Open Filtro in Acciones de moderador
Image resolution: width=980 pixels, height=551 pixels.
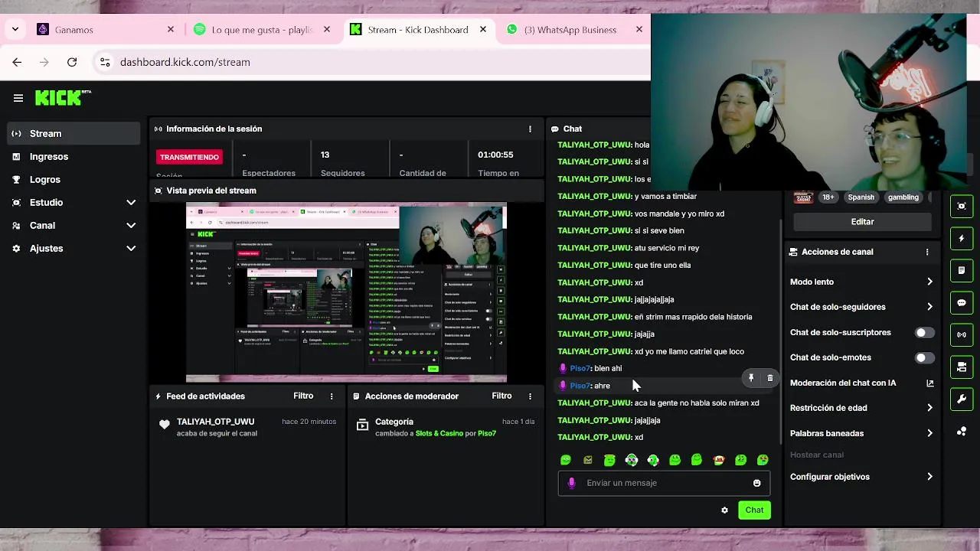[x=501, y=396]
